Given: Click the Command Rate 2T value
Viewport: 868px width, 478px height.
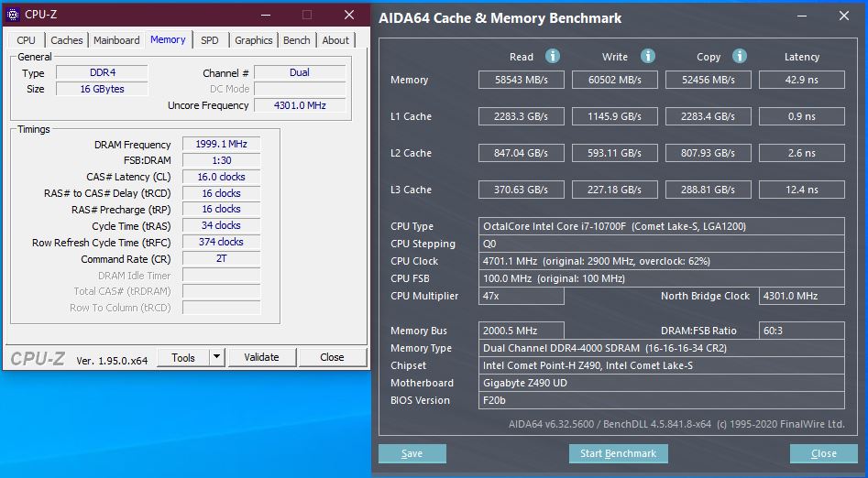Looking at the screenshot, I should 222,258.
